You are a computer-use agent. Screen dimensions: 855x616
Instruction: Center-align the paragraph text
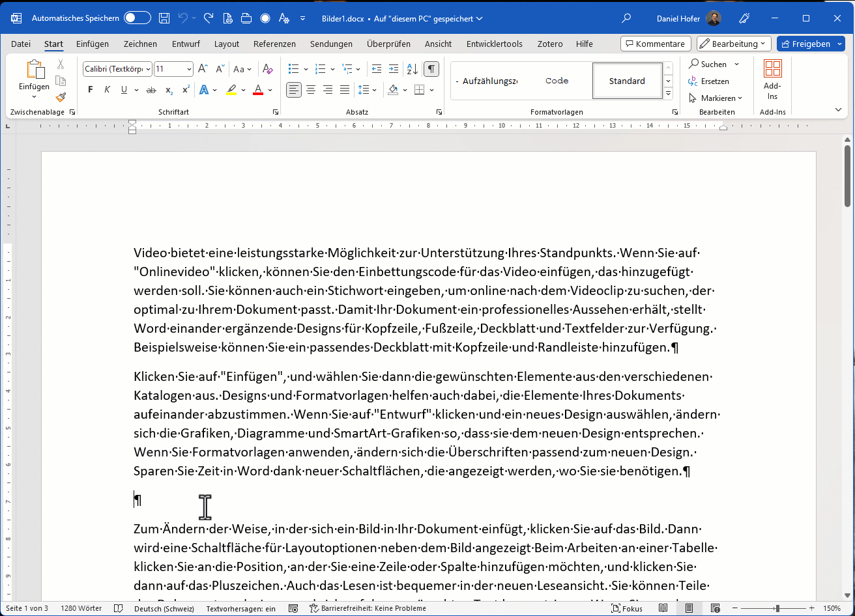311,90
